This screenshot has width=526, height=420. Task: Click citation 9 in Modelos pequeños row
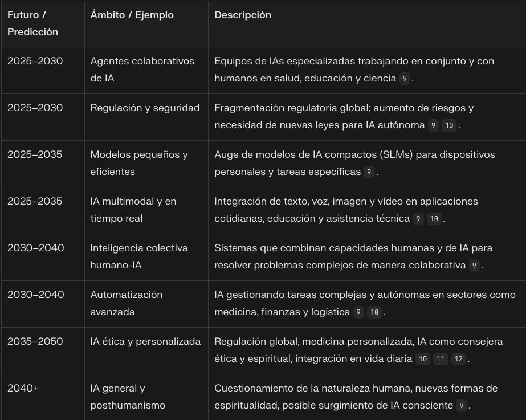click(x=369, y=172)
